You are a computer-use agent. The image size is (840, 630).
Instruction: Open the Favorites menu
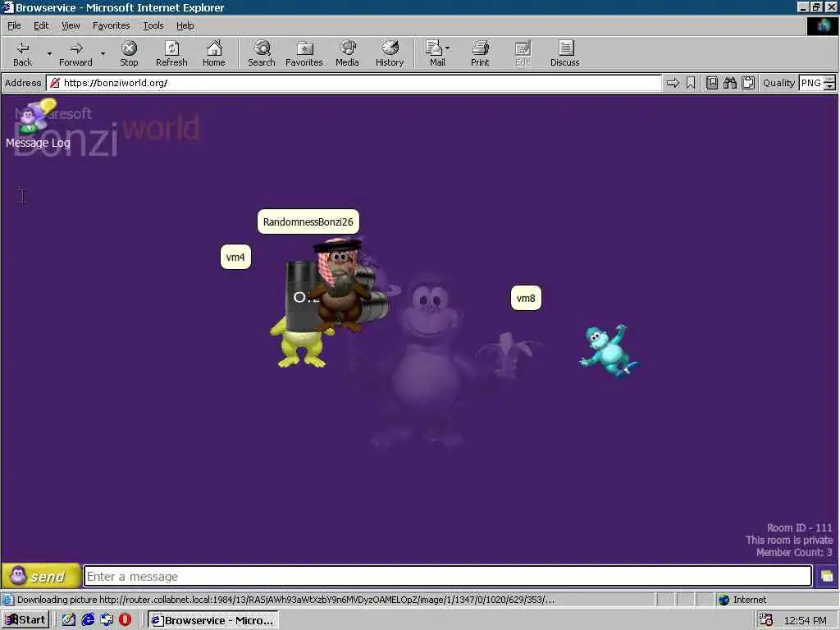click(111, 25)
